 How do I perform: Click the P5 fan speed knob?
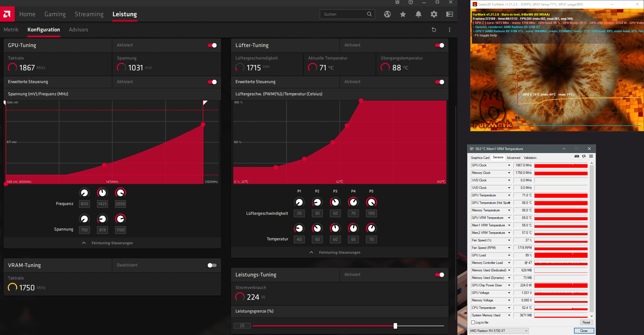coord(371,202)
